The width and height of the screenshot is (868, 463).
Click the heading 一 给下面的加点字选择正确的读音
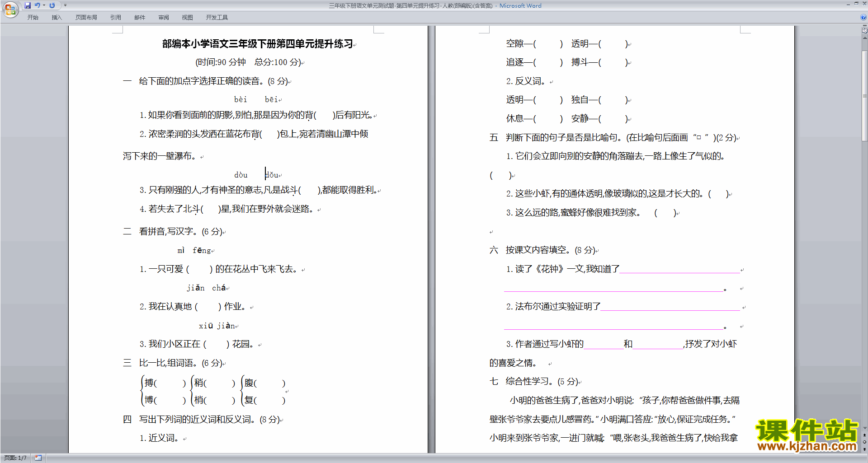[x=205, y=81]
